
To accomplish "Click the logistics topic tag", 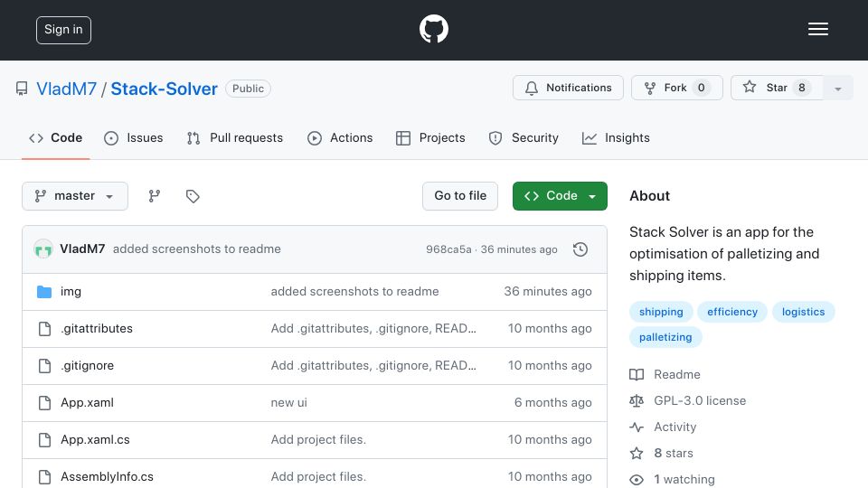I will [x=803, y=312].
